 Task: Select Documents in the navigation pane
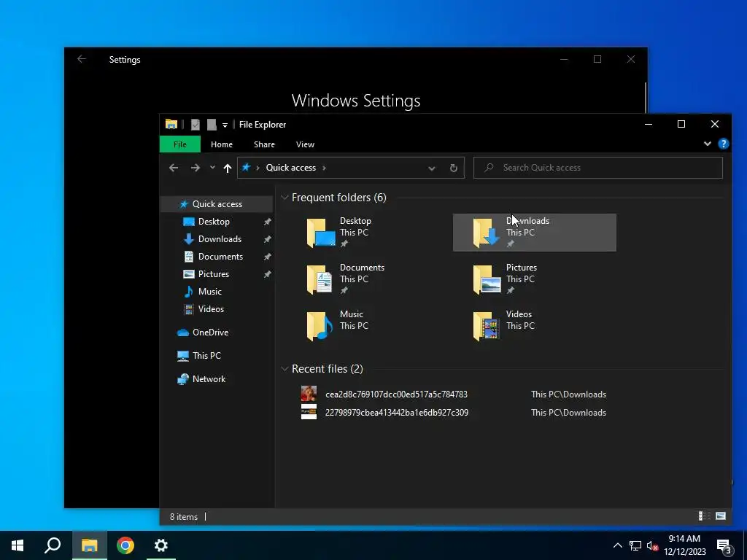click(220, 257)
